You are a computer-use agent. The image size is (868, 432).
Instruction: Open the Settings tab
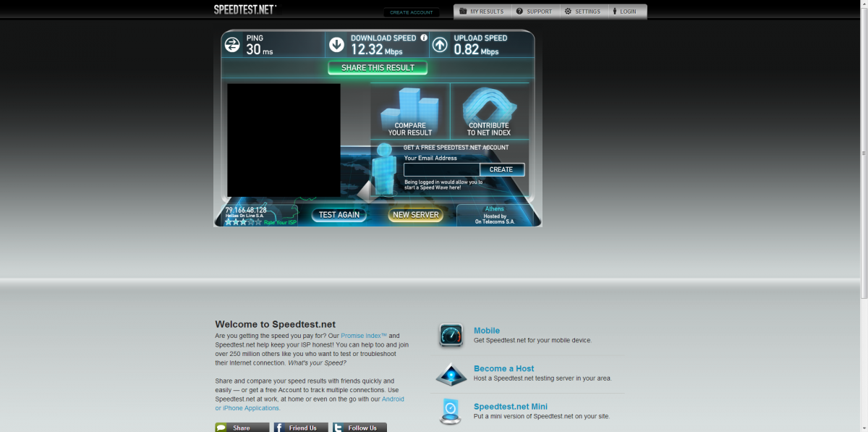tap(583, 12)
